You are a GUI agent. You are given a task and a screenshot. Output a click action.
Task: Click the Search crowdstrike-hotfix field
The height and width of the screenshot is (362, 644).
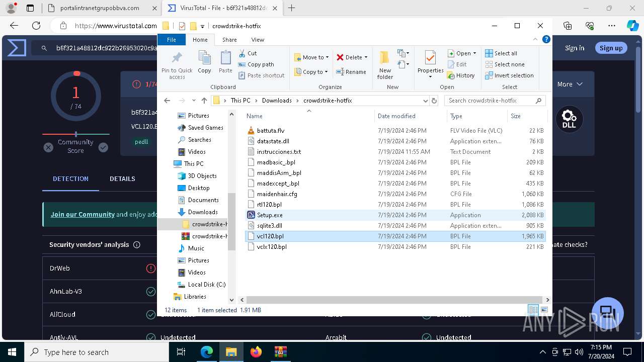pos(495,101)
